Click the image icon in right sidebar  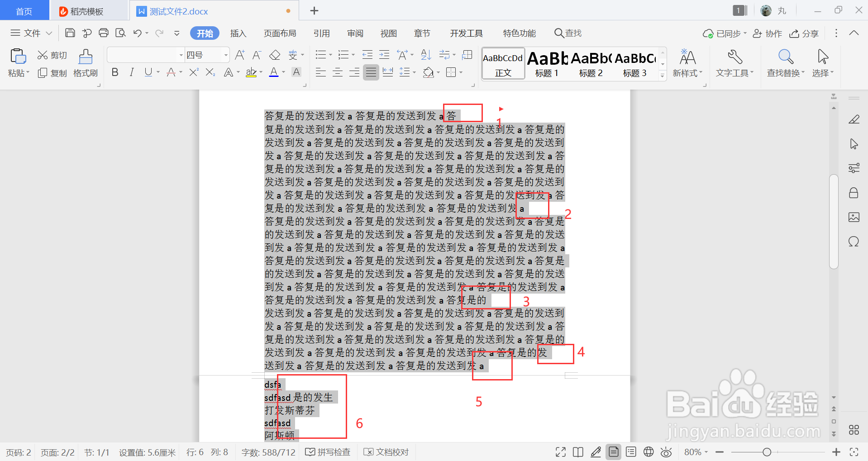[854, 217]
